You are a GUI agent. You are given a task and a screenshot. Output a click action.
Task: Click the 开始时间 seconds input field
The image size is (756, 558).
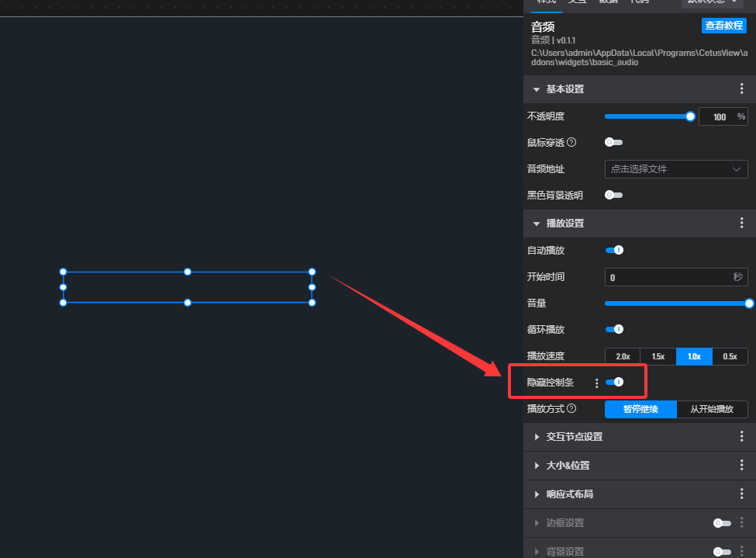(x=676, y=278)
